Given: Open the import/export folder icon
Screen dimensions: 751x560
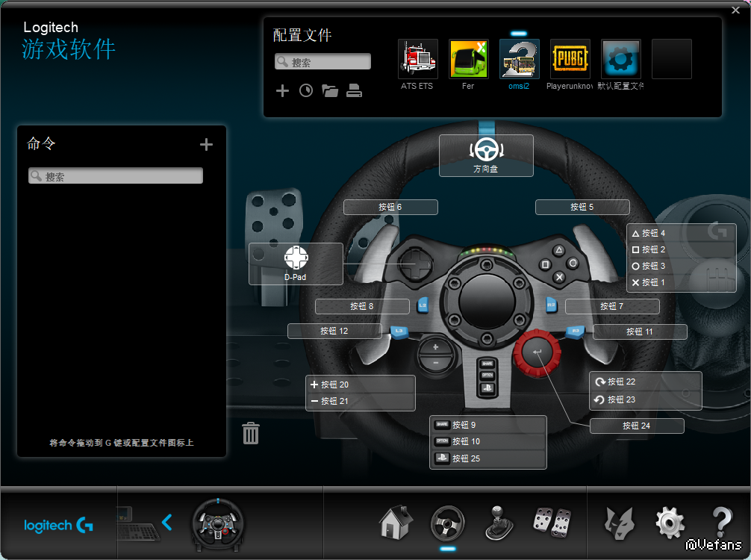Looking at the screenshot, I should tap(330, 90).
